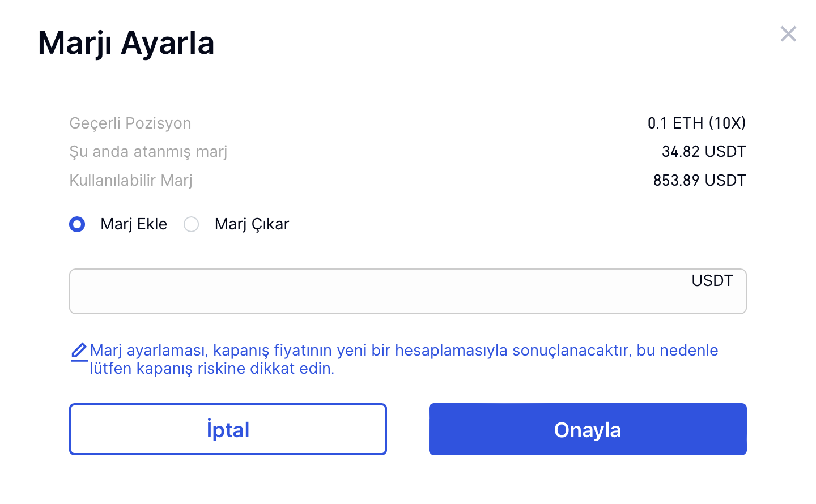The width and height of the screenshot is (816, 504).
Task: Confirm with the Onayla button
Action: pos(588,429)
